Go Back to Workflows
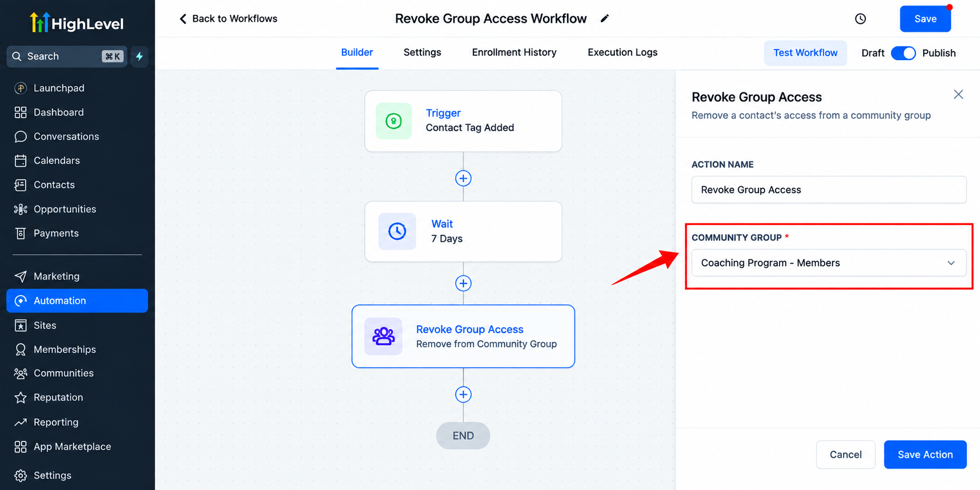 click(228, 19)
